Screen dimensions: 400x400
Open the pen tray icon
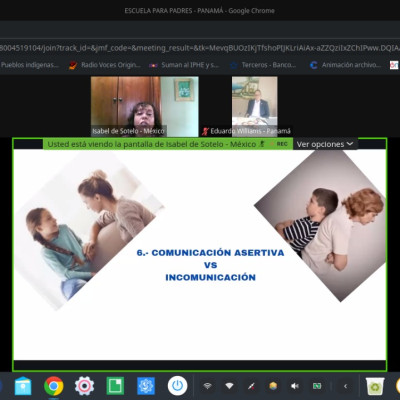click(x=251, y=386)
